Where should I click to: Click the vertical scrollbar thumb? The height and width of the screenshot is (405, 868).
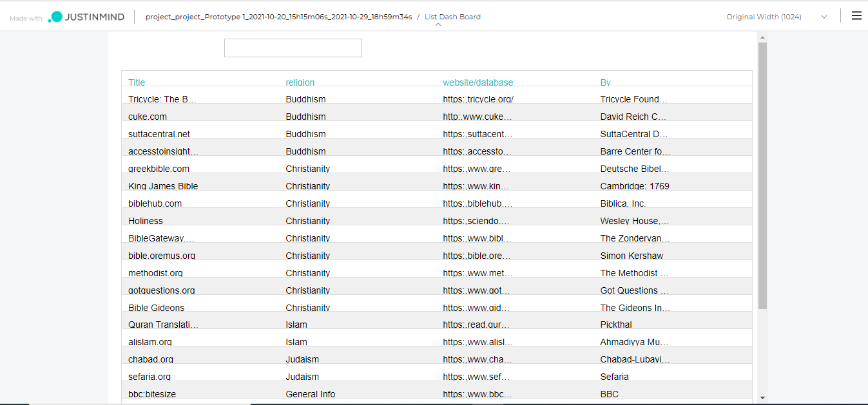(762, 175)
